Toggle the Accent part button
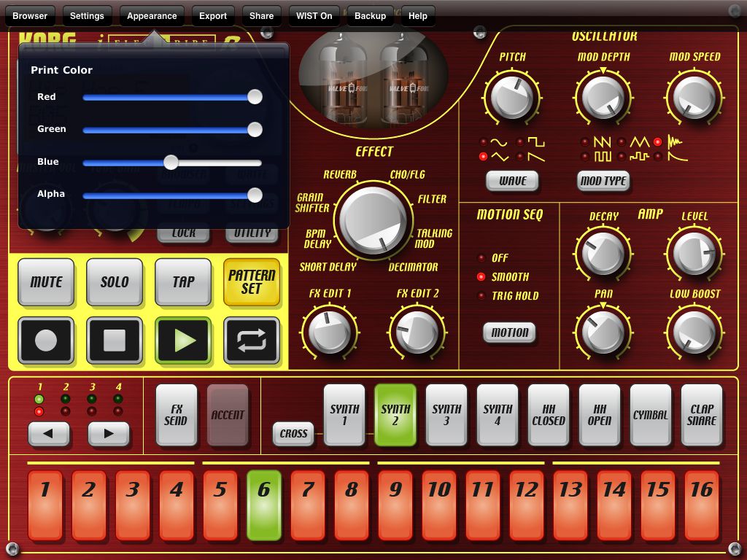This screenshot has width=747, height=560. 228,415
